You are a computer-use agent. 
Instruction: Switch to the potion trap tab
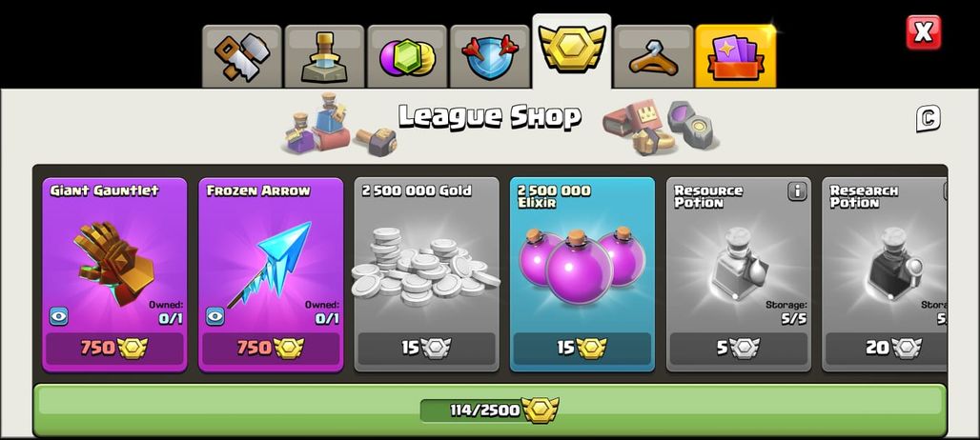[324, 57]
